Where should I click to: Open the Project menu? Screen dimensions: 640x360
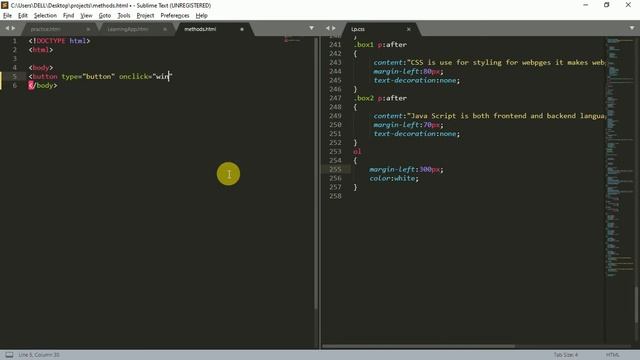[145, 16]
